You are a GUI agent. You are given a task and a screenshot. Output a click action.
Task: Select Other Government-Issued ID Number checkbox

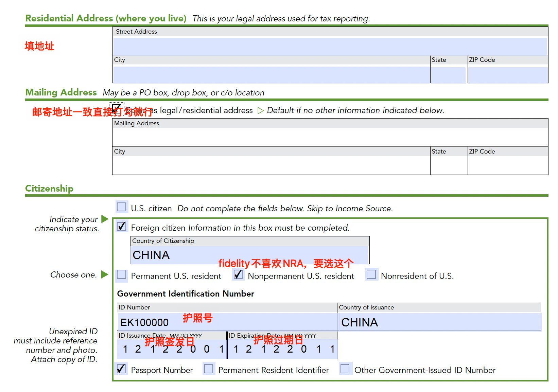coord(345,369)
